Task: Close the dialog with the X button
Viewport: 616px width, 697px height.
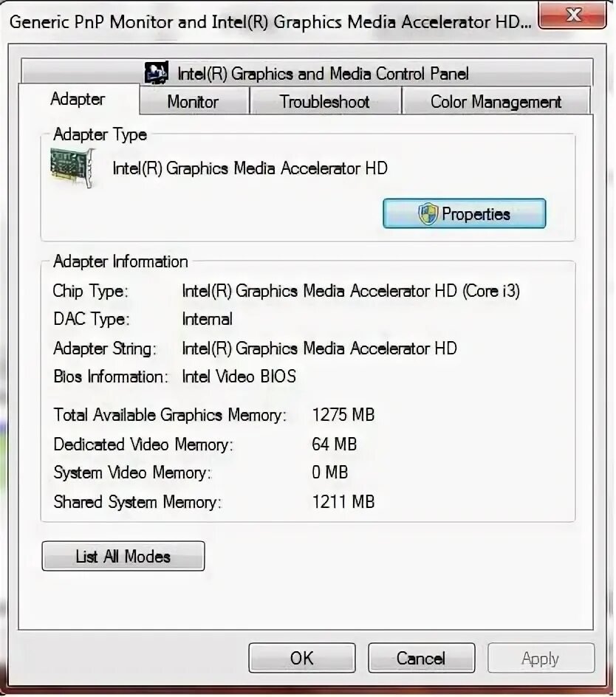Action: (572, 16)
